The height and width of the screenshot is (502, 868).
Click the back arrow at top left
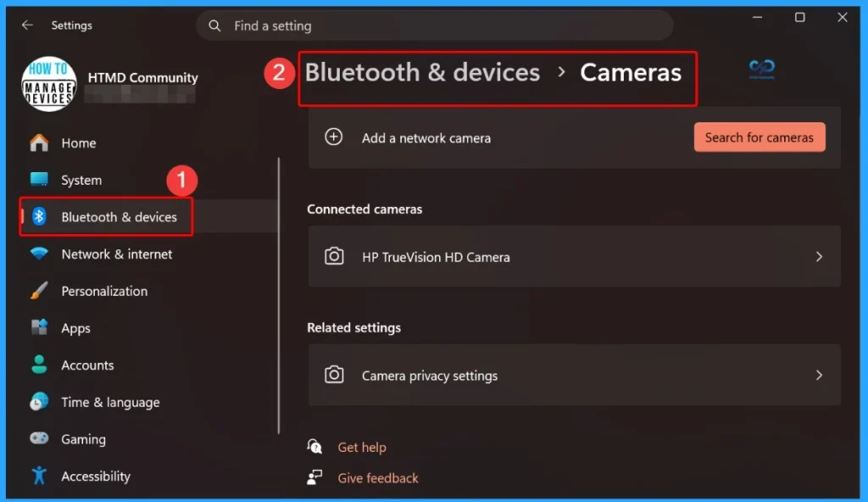tap(26, 25)
